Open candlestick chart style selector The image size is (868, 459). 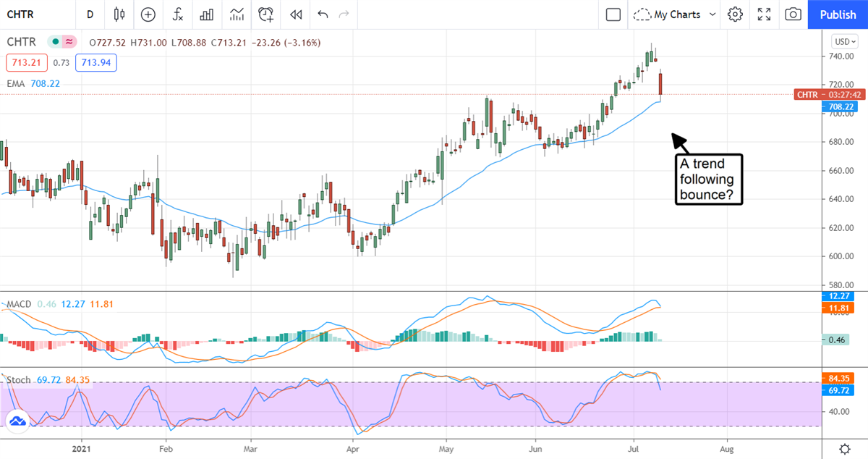[119, 14]
